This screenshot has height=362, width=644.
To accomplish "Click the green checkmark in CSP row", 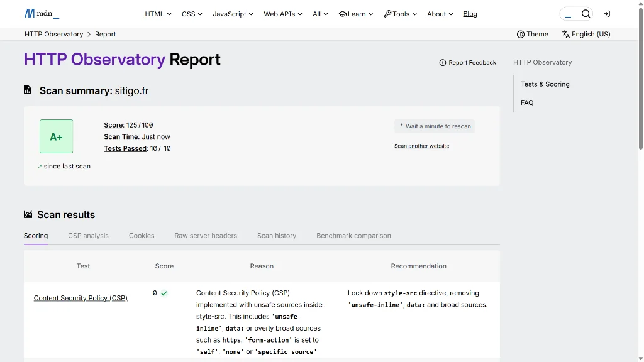I will pos(164,293).
